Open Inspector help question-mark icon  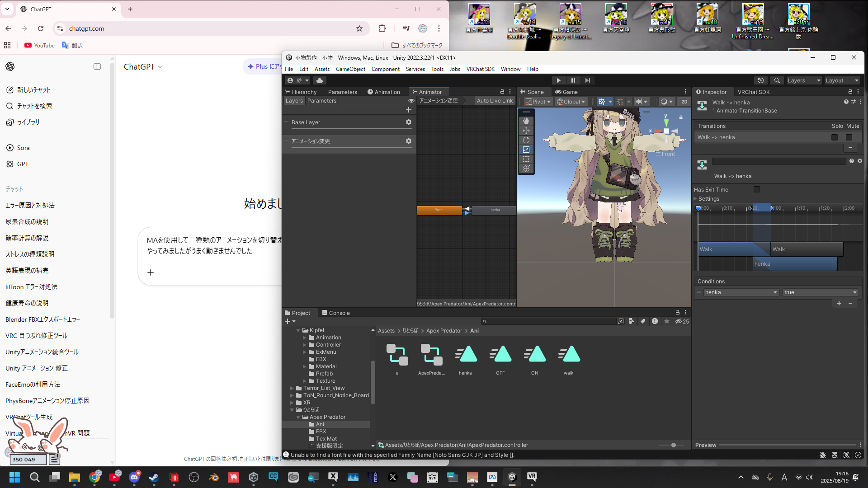846,102
